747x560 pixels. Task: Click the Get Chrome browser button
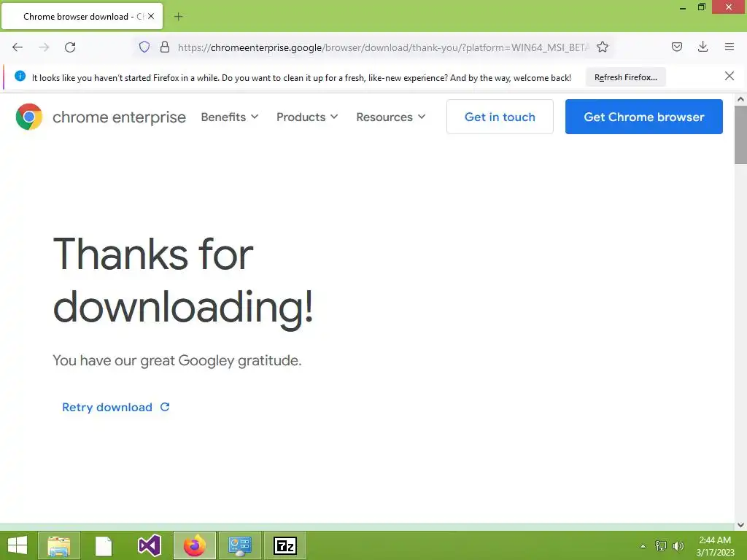click(x=643, y=117)
